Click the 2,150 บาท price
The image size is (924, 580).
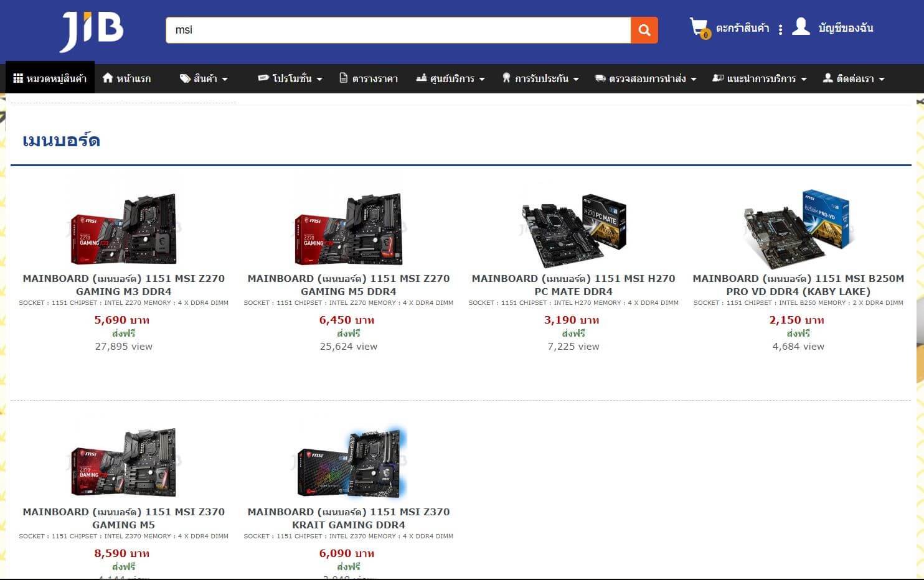(796, 320)
